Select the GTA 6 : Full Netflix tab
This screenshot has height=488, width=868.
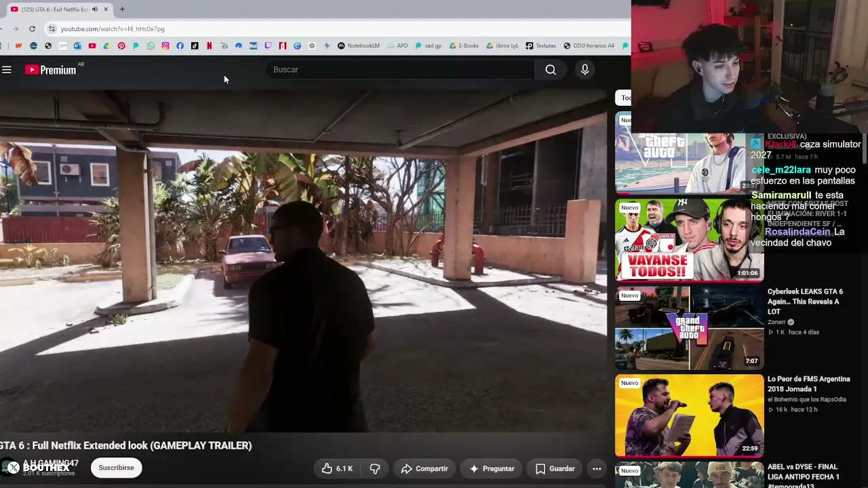click(x=60, y=9)
